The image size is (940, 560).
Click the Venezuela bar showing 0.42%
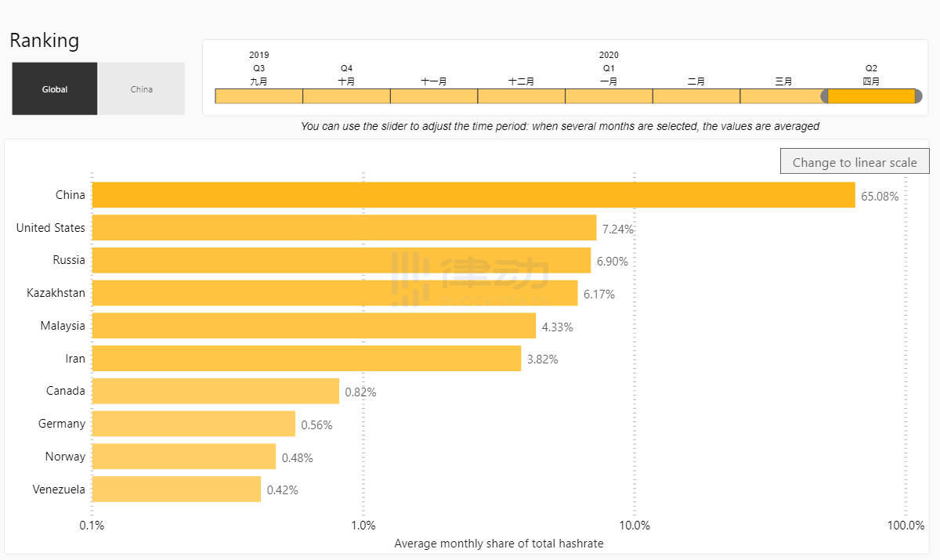pos(177,489)
